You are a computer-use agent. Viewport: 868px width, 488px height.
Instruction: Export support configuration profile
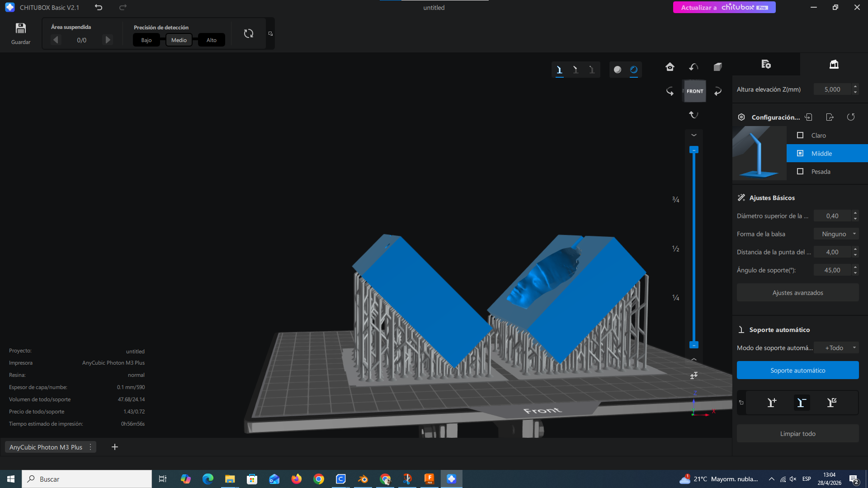coord(830,117)
